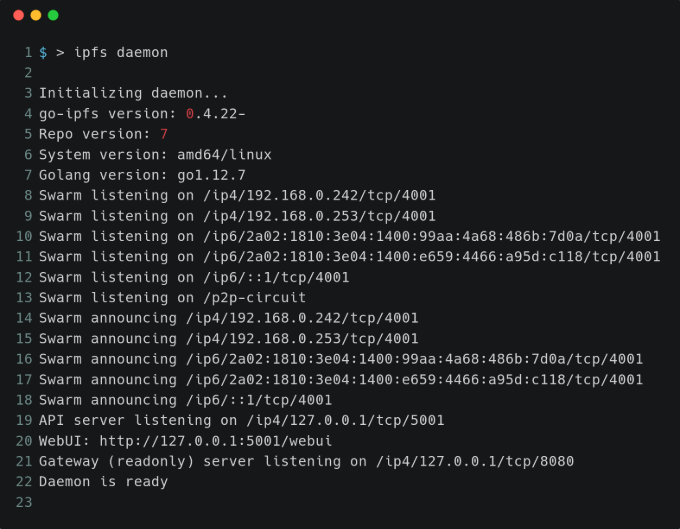The height and width of the screenshot is (529, 680).
Task: Click the 'Golang version: go1.12.7' text
Action: pyautogui.click(x=142, y=175)
